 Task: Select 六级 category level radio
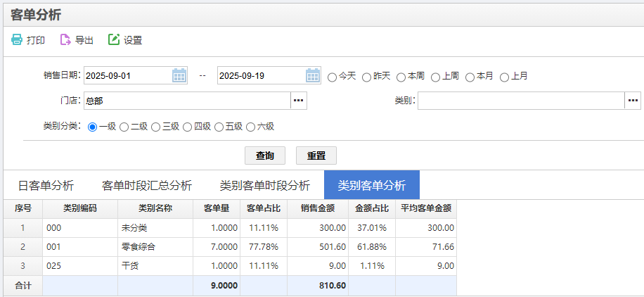click(x=251, y=127)
